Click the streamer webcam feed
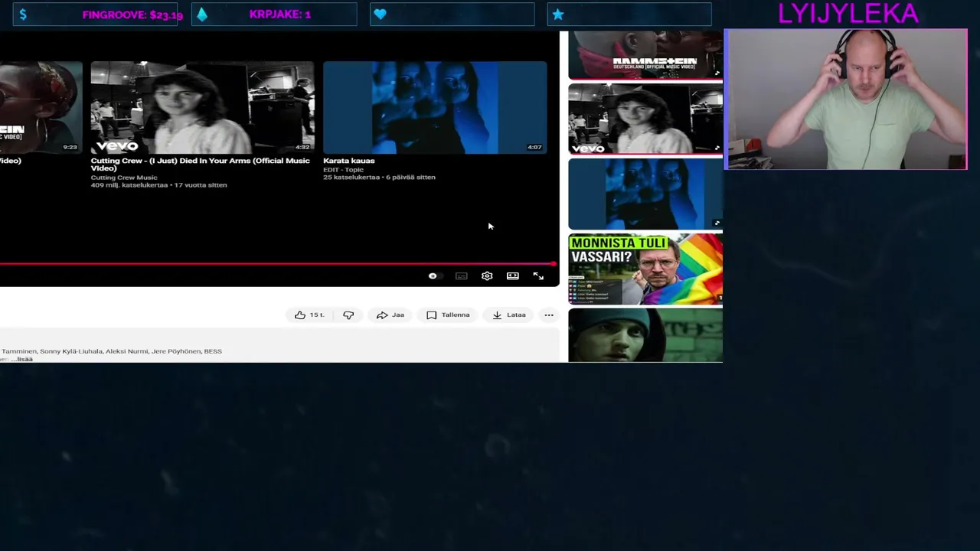Screen dimensions: 980x551 pos(846,99)
